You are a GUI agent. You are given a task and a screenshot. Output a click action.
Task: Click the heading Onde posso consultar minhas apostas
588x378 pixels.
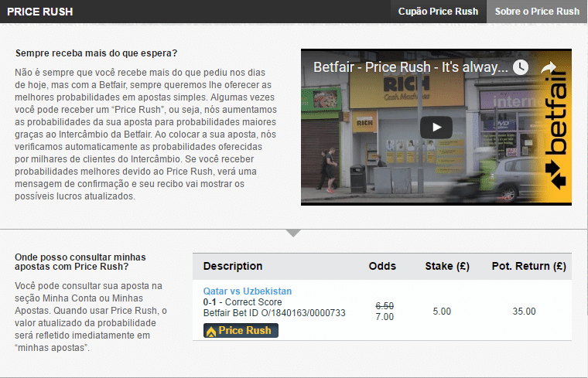pyautogui.click(x=80, y=262)
